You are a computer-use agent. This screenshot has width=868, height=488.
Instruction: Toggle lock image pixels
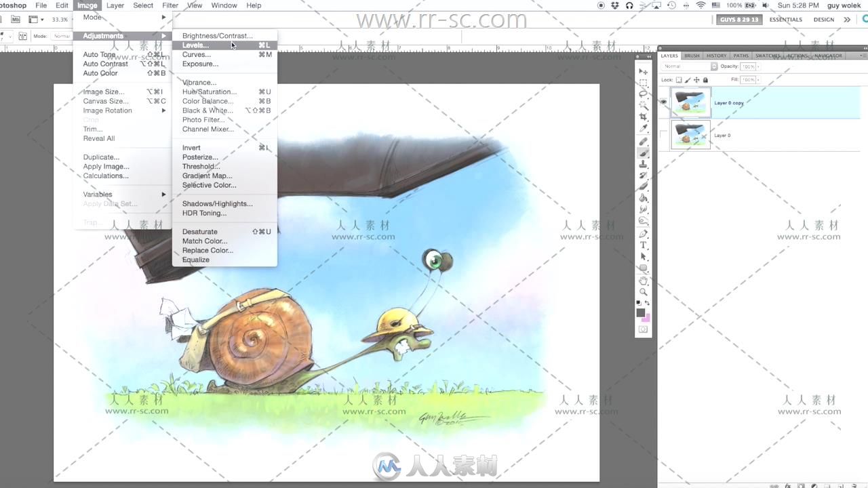(x=688, y=80)
